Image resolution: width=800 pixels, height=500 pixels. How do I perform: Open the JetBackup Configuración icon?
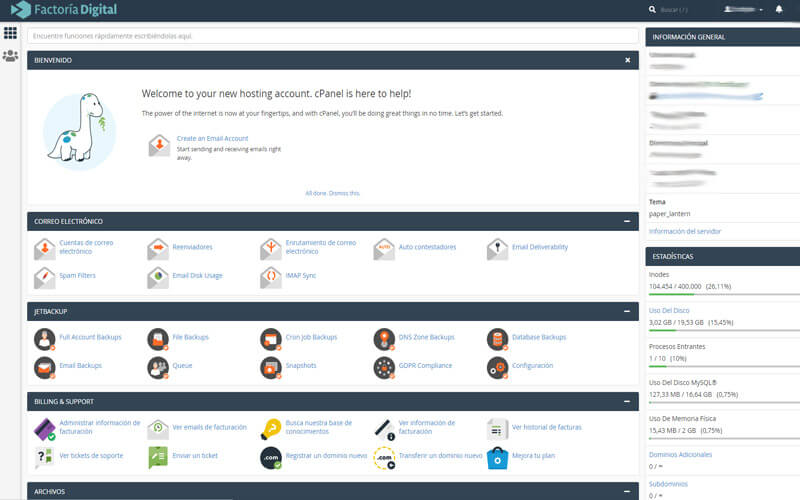[497, 367]
